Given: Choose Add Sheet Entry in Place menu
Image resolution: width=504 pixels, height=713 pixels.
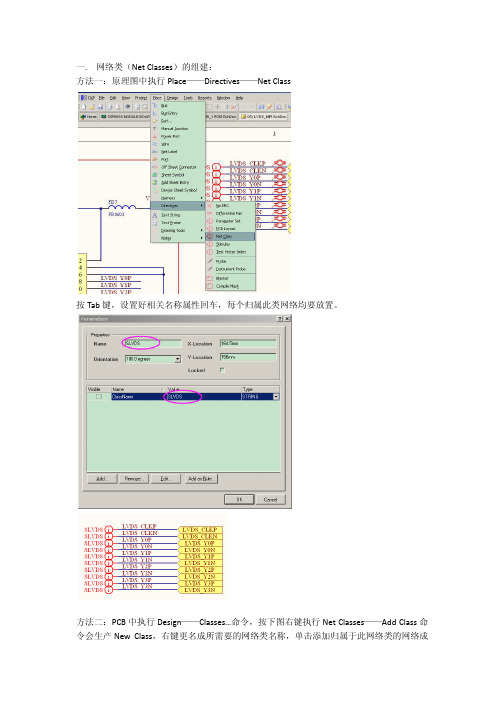Looking at the screenshot, I should (178, 182).
